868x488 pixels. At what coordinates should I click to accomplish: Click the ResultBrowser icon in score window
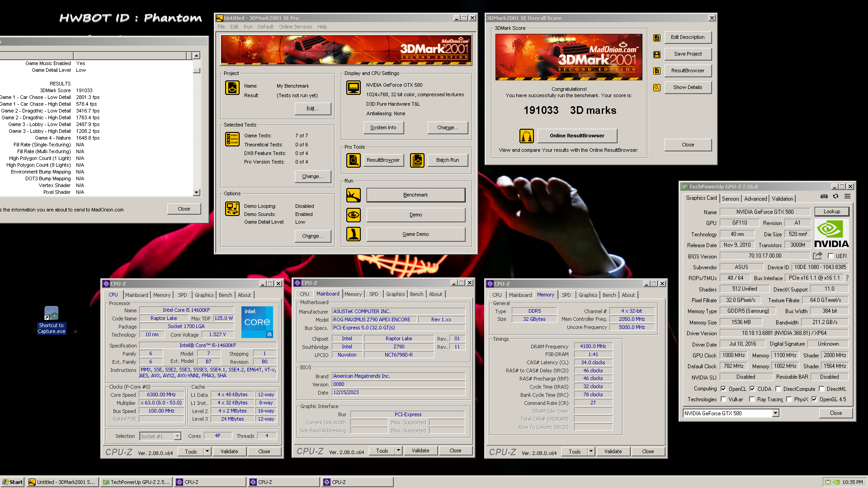coord(657,71)
